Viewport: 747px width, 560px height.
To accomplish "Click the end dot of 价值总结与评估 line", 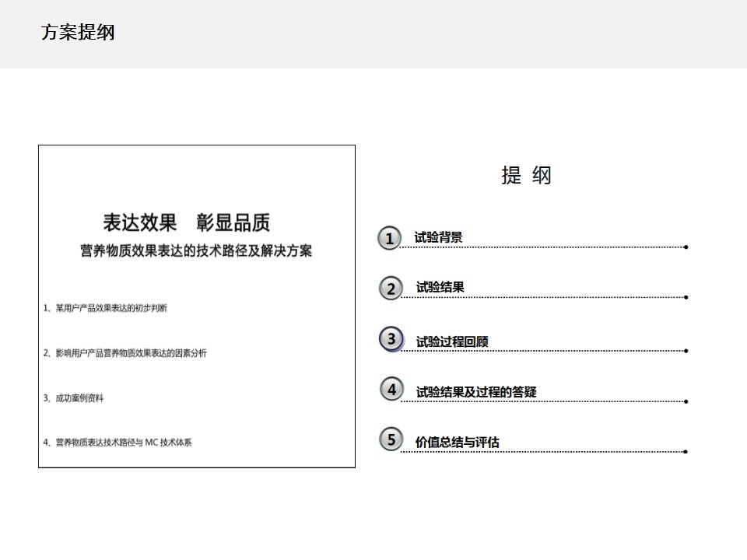I will point(686,451).
